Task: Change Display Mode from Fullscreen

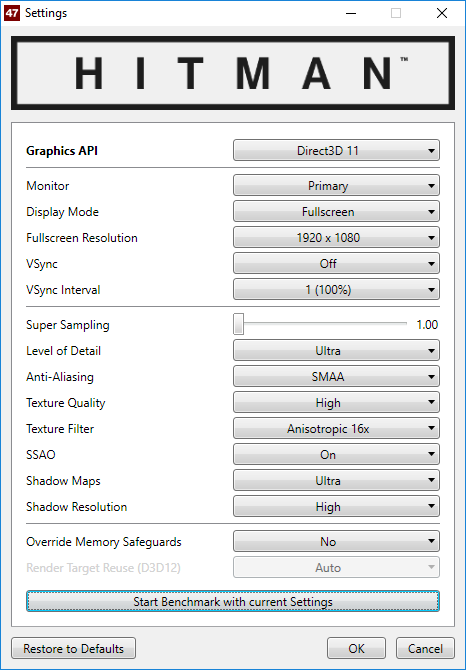Action: point(336,212)
